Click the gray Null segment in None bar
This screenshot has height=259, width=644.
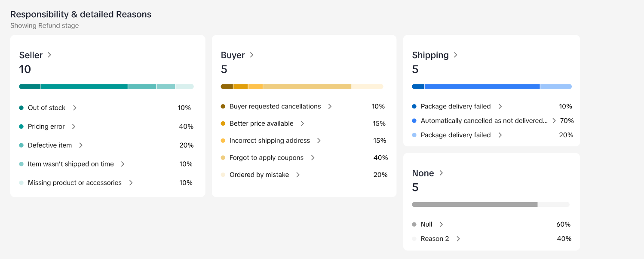474,204
